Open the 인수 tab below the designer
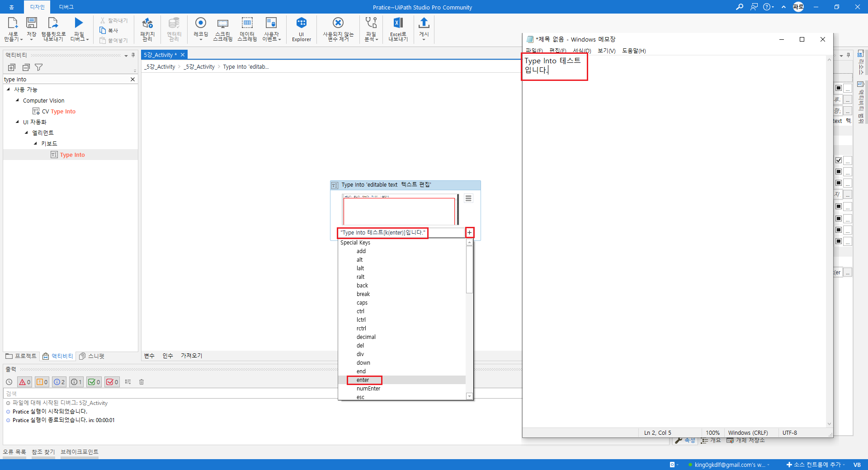 (x=168, y=356)
